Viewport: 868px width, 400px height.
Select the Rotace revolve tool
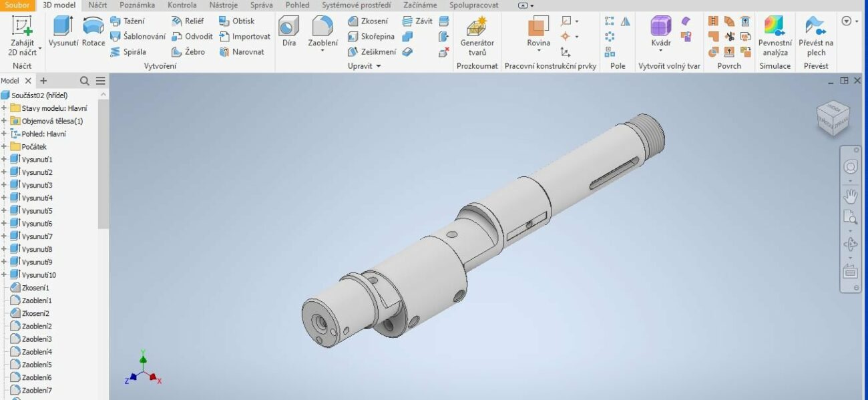pyautogui.click(x=93, y=32)
